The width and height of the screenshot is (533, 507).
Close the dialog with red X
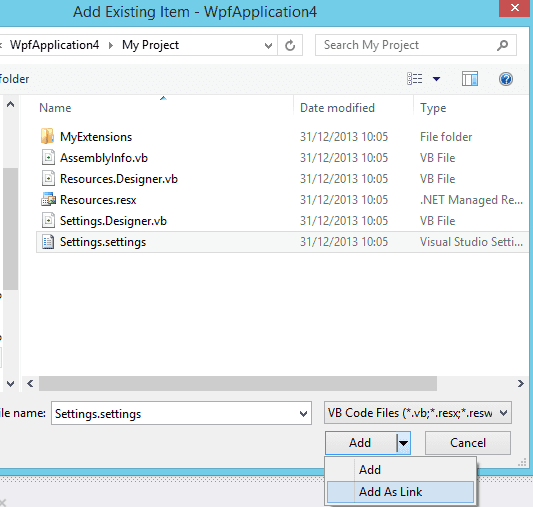tap(515, 7)
